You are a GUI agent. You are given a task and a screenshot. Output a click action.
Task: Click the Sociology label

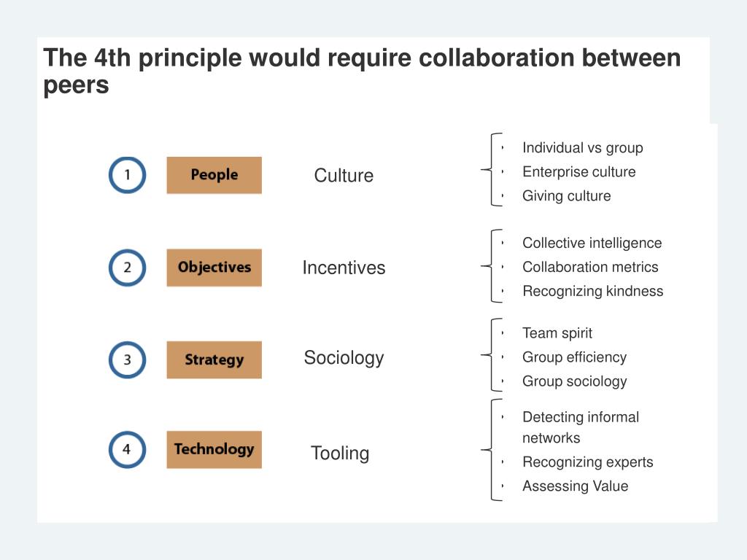344,358
